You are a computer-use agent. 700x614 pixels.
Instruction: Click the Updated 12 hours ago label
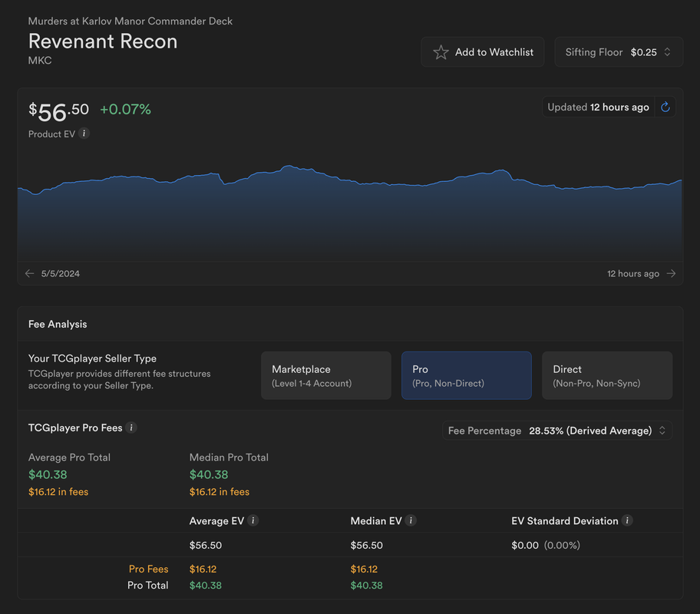tap(598, 107)
